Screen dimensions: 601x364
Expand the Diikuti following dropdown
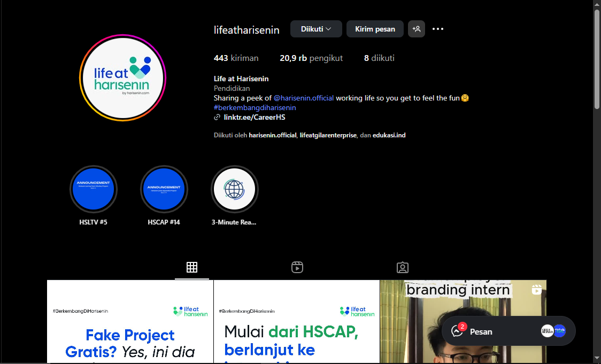316,29
